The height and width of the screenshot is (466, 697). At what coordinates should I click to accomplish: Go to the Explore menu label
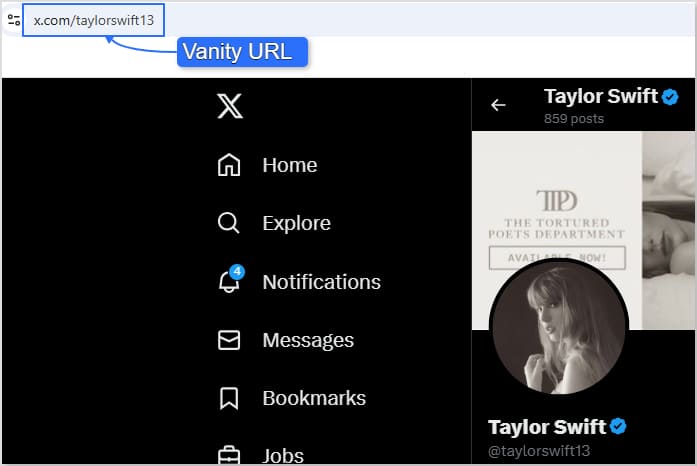click(x=296, y=223)
